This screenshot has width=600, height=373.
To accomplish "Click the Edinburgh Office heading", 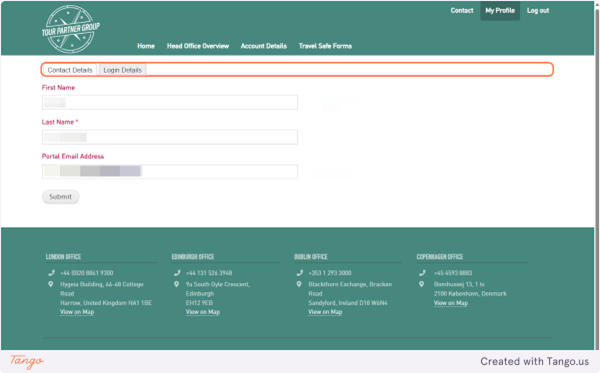I will [193, 257].
